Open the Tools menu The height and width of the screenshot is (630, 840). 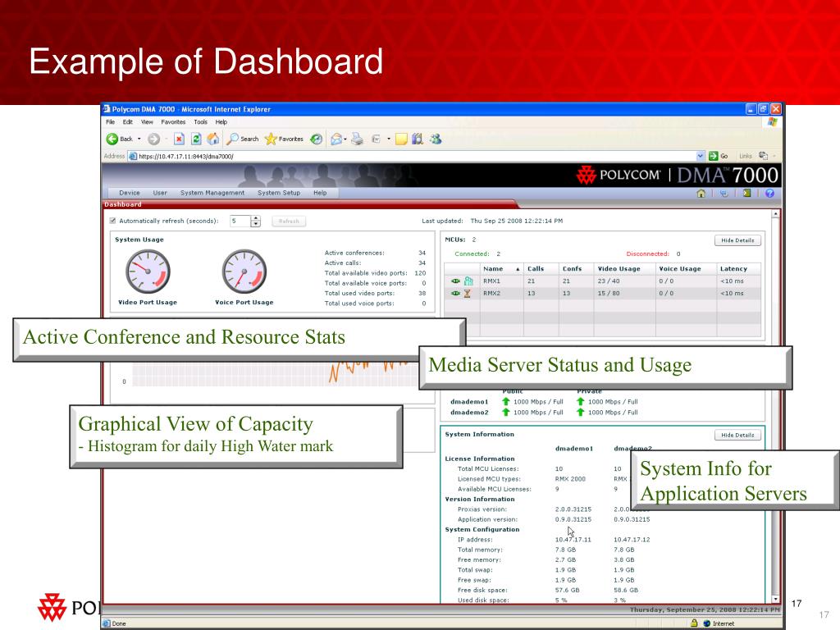click(x=200, y=122)
